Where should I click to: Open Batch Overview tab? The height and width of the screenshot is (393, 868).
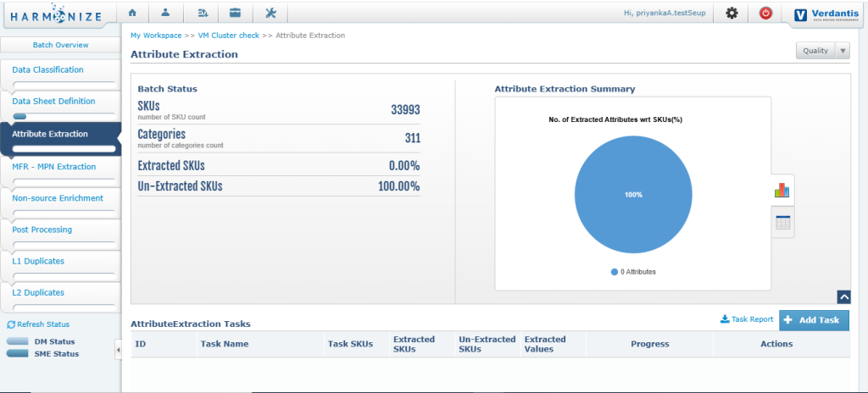click(60, 45)
